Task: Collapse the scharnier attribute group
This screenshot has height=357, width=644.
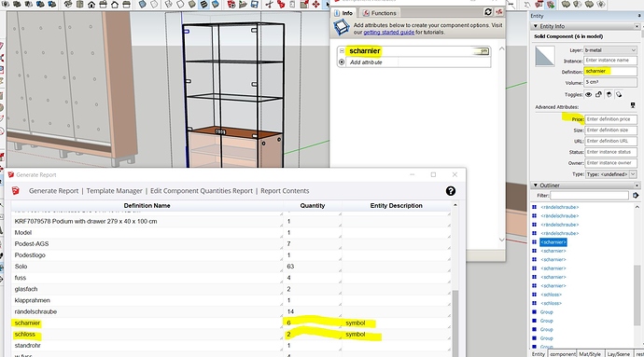Action: [342, 51]
